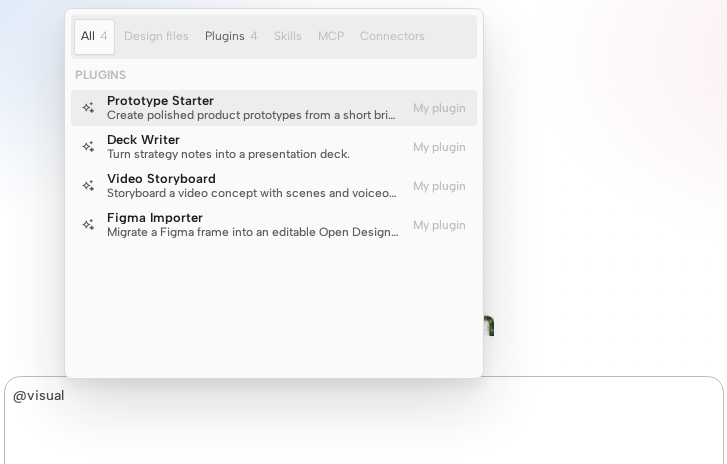The width and height of the screenshot is (727, 464).
Task: Pick the Video Storyboard plugin title
Action: 161,178
